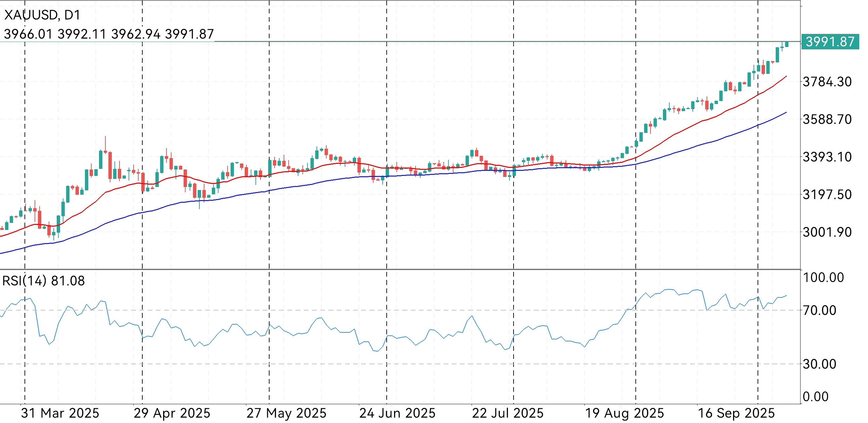Image resolution: width=868 pixels, height=423 pixels.
Task: Click the 100.00 RSI scale label
Action: [x=823, y=278]
